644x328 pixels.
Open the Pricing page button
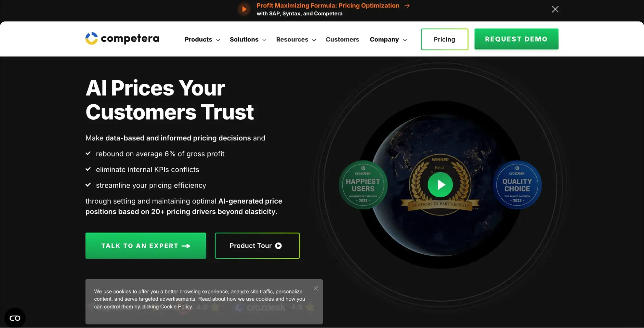click(x=444, y=39)
